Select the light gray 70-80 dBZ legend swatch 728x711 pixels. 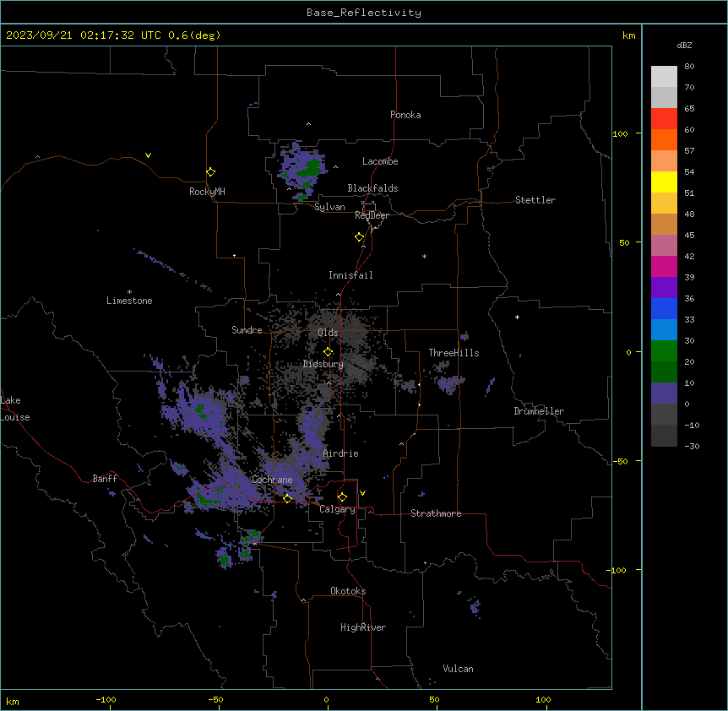point(664,77)
